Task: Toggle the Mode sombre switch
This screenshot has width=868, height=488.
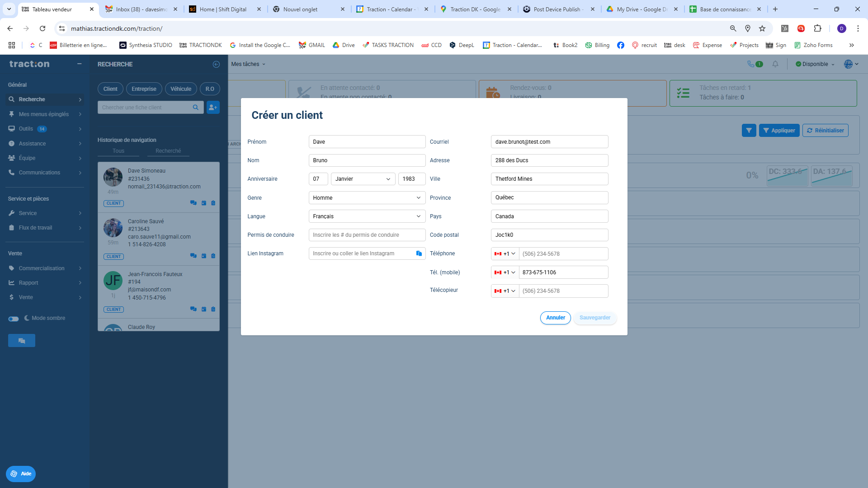Action: click(14, 319)
